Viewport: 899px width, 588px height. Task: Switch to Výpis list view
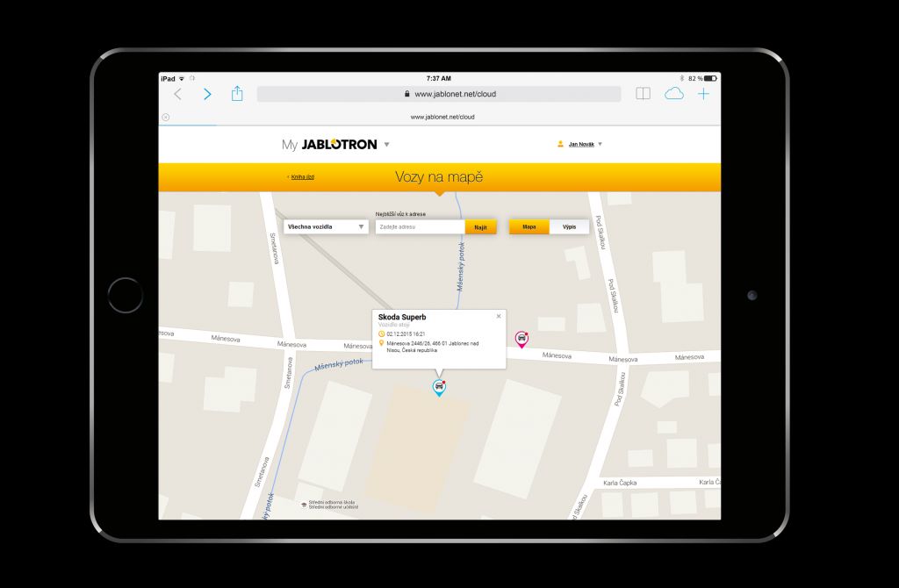click(569, 226)
